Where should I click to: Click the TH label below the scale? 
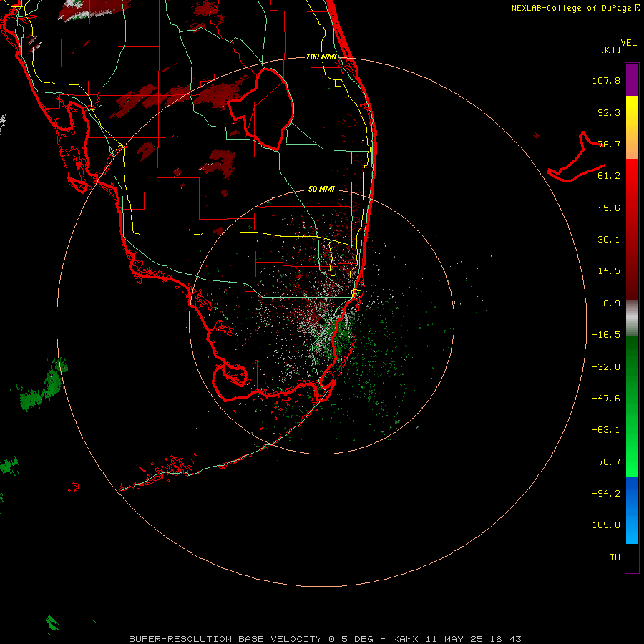(615, 557)
